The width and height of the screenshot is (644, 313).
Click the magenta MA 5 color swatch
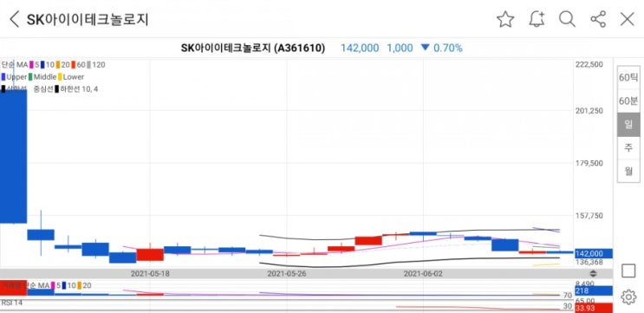click(31, 64)
